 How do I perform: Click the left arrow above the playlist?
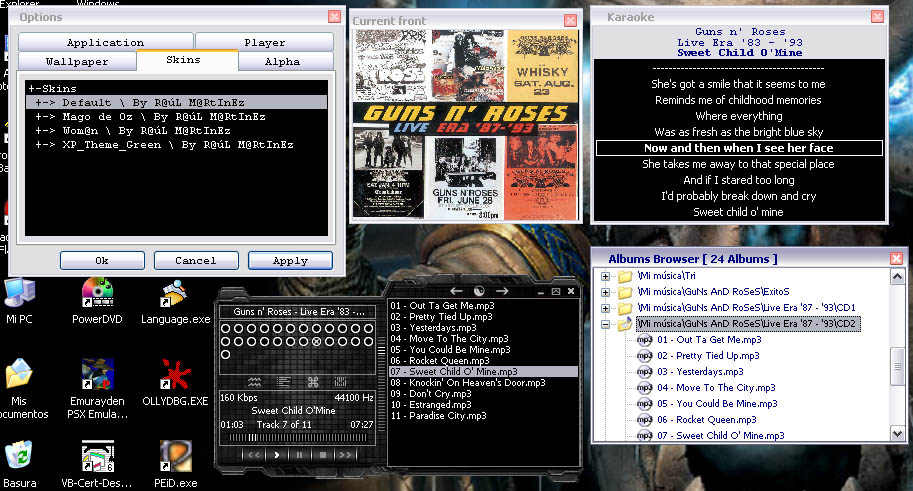point(456,290)
